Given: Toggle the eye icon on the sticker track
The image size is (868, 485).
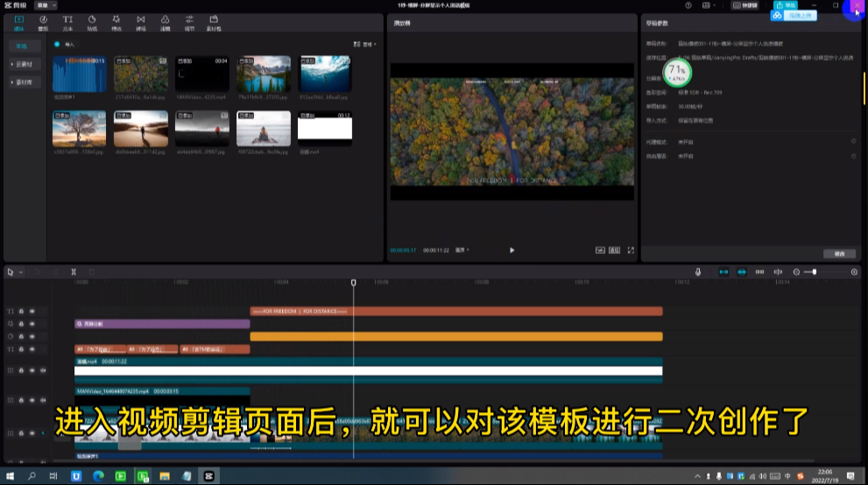Looking at the screenshot, I should (x=32, y=336).
